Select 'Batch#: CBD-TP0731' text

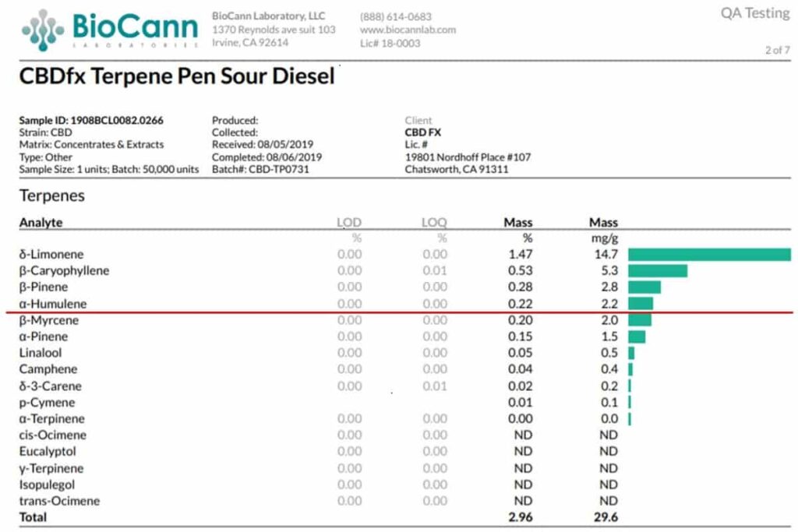point(260,169)
